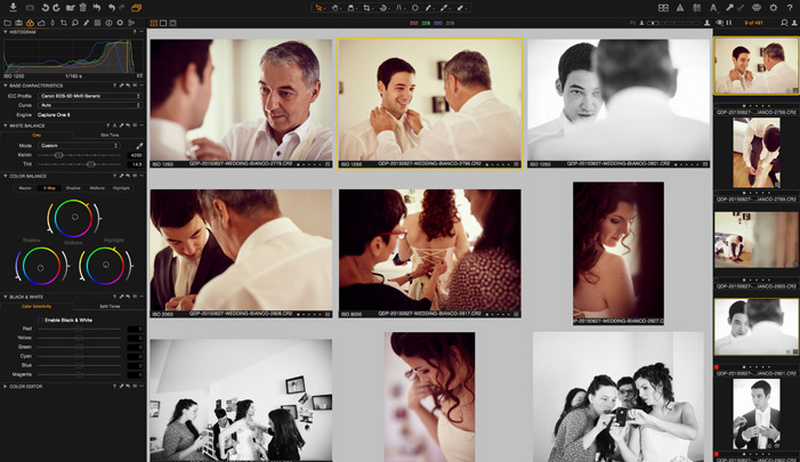Open the Details magnifier tool tab
The height and width of the screenshot is (462, 800).
tap(75, 23)
